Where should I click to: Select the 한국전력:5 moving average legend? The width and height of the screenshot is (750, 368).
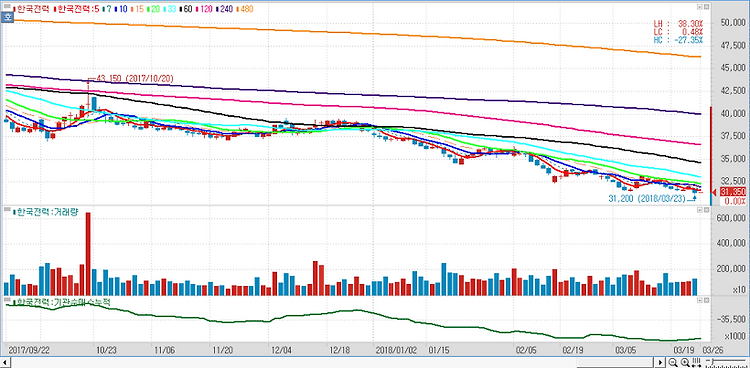(77, 9)
